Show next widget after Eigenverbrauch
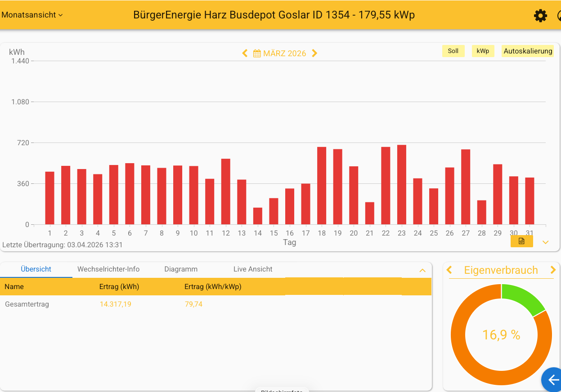 (553, 270)
